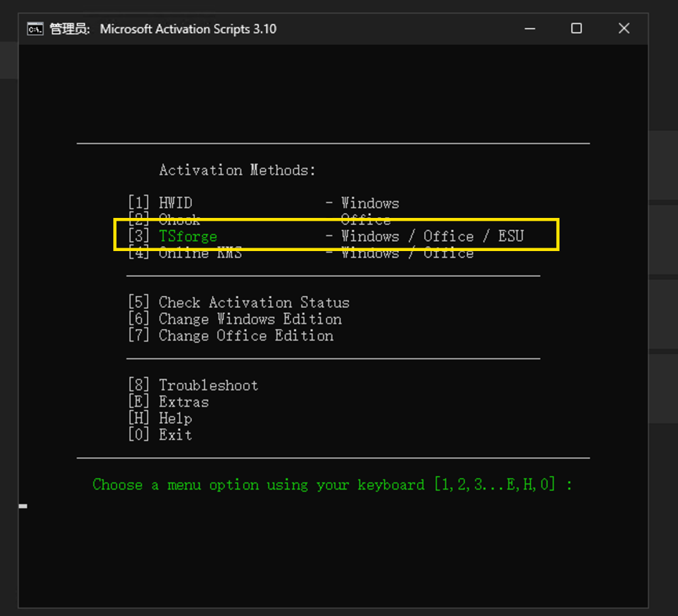Image resolution: width=678 pixels, height=616 pixels.
Task: Select the HWID activation method for Windows
Action: 175,203
